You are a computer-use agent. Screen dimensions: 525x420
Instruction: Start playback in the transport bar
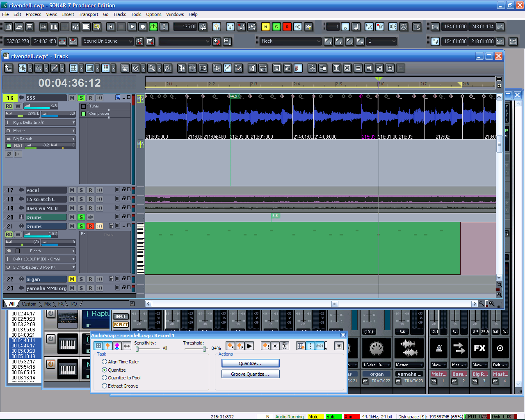pos(132,27)
